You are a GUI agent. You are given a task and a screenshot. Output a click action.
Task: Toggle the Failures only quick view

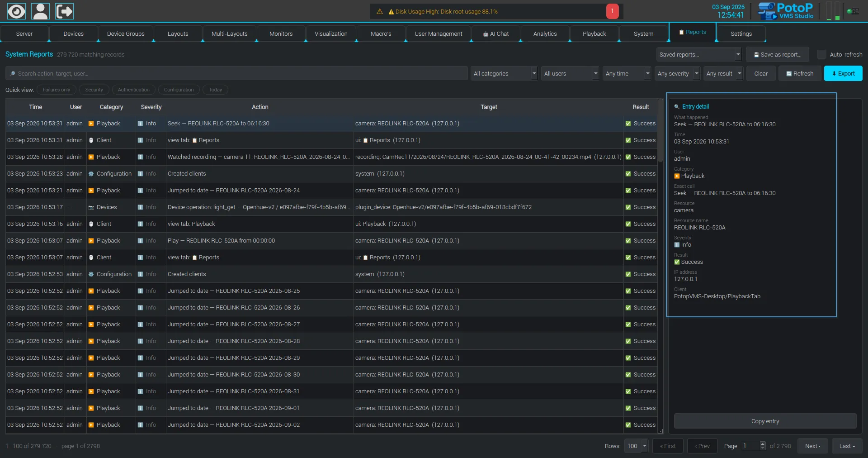pos(57,90)
